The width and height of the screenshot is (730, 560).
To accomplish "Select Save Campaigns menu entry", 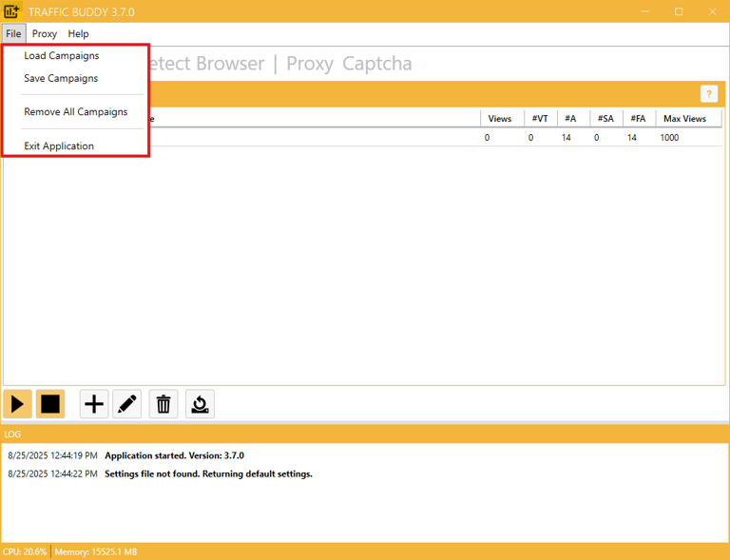I will pyautogui.click(x=61, y=79).
